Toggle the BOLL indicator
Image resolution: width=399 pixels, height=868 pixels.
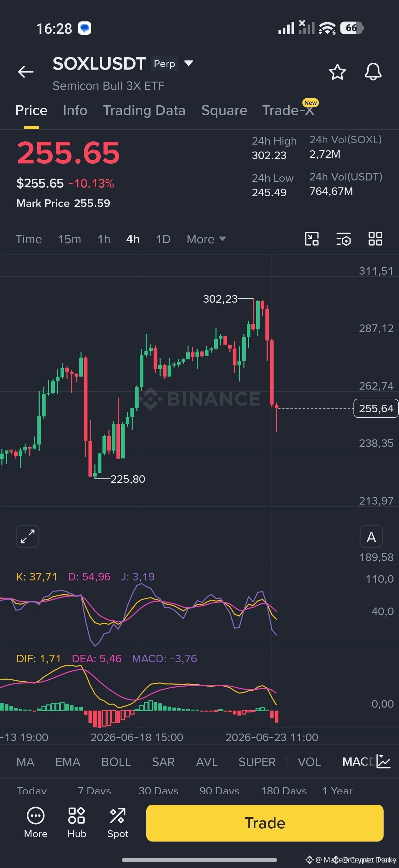click(116, 762)
